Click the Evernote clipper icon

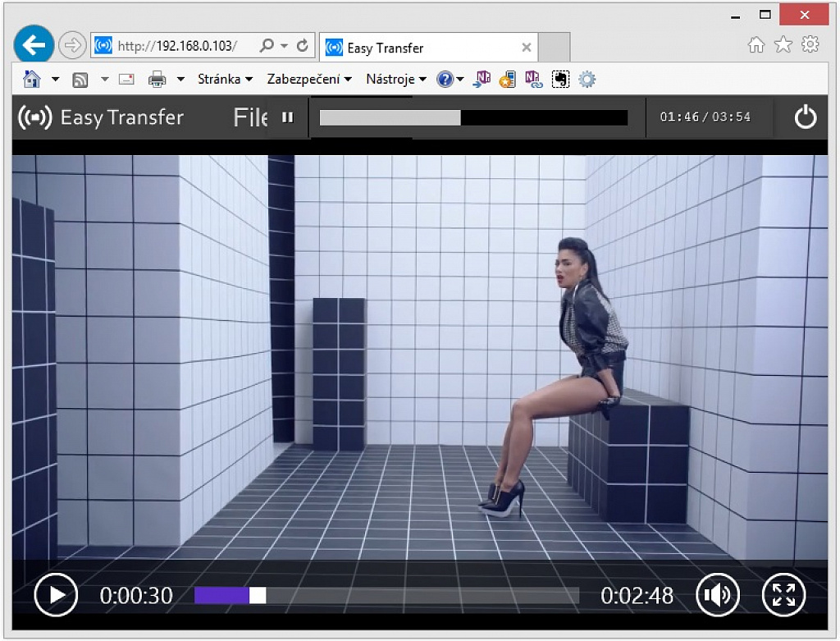[560, 80]
